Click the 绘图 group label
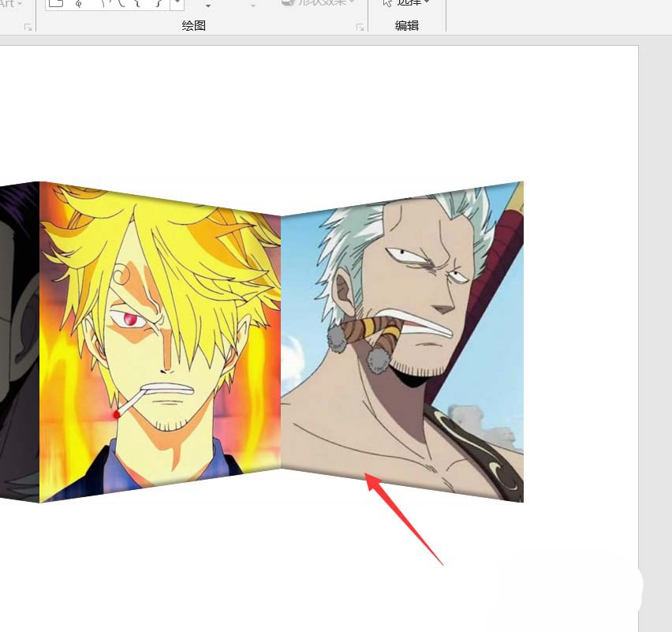 click(x=194, y=26)
